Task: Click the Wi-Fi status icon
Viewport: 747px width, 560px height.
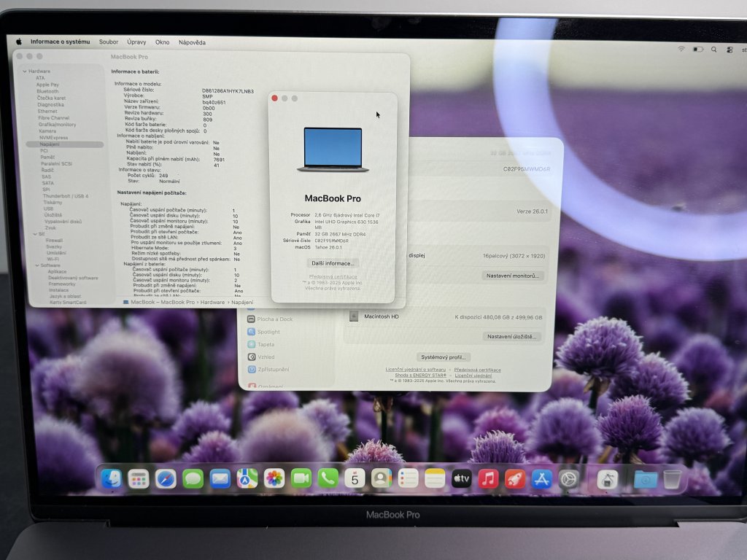Action: (x=681, y=49)
